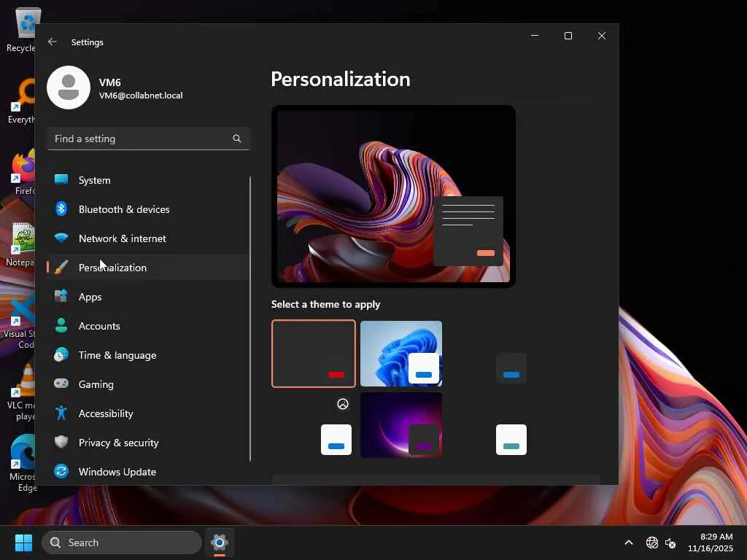Open Bluetooth & devices settings
Image resolution: width=747 pixels, height=560 pixels.
pyautogui.click(x=123, y=209)
